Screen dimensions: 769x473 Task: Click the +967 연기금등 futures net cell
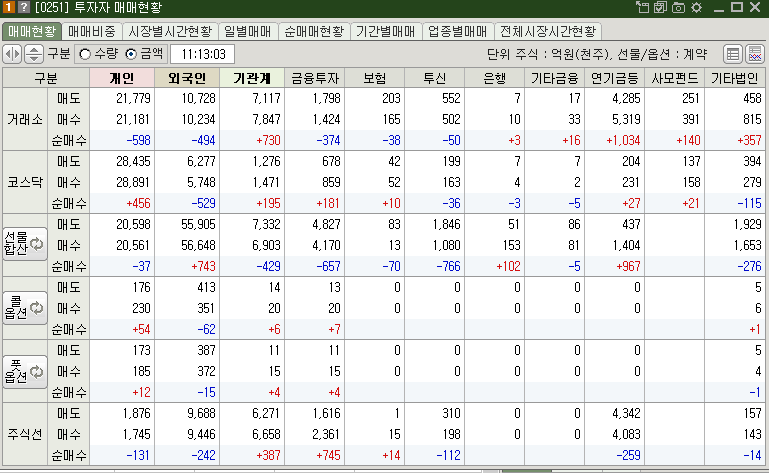615,266
